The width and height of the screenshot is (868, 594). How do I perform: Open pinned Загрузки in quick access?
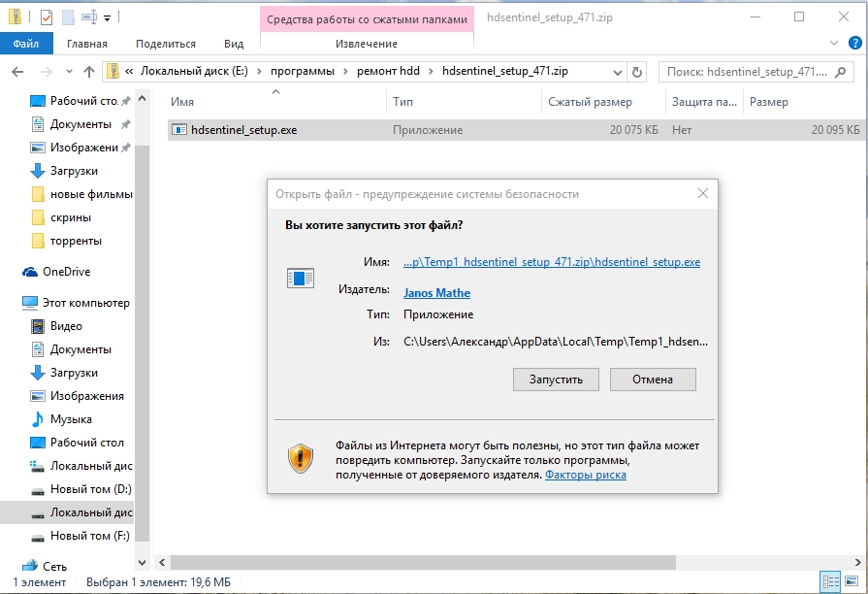tap(74, 171)
